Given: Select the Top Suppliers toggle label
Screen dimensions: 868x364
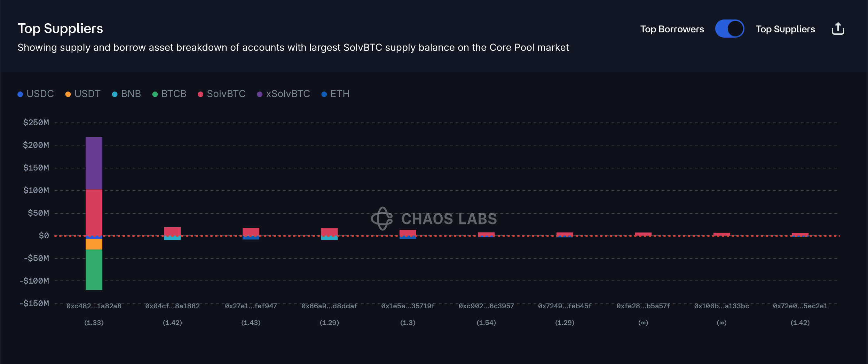Looking at the screenshot, I should coord(785,29).
